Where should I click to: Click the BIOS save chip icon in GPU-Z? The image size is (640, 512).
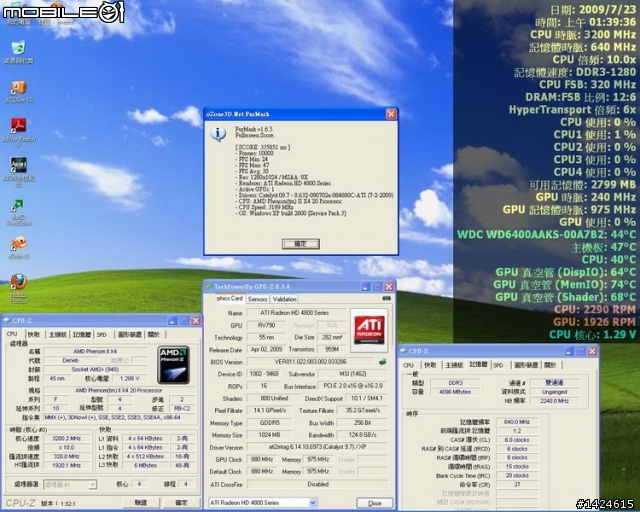(x=382, y=362)
